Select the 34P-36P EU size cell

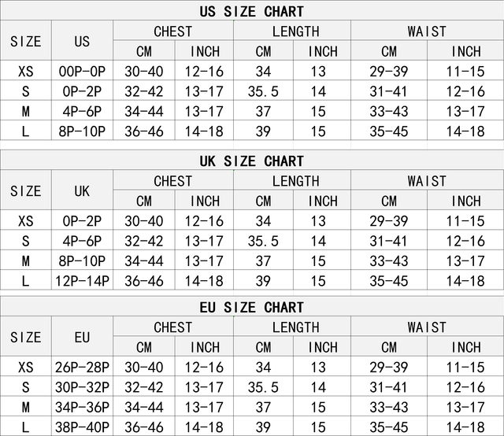(x=82, y=407)
